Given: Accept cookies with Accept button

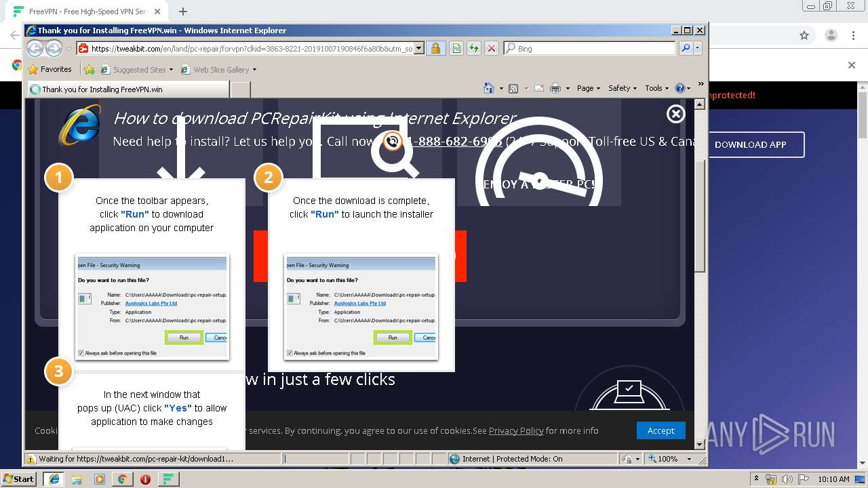Looking at the screenshot, I should coord(660,430).
